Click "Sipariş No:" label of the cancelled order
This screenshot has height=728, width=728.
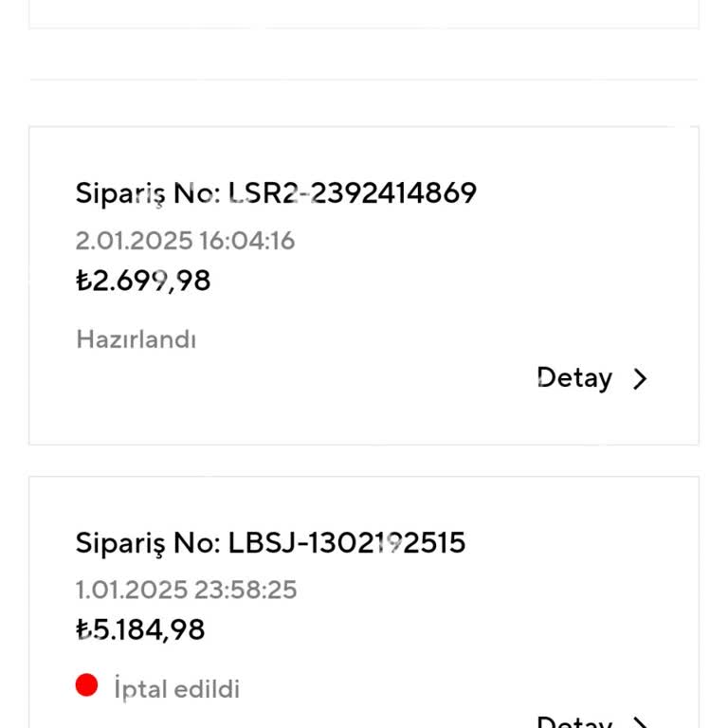[148, 543]
